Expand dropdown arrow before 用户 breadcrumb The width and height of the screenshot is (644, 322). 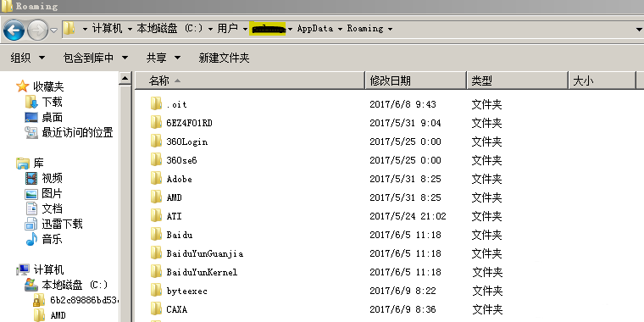click(x=210, y=29)
